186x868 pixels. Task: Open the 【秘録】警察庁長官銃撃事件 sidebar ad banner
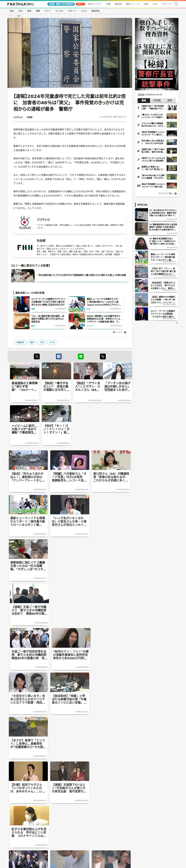157,54
